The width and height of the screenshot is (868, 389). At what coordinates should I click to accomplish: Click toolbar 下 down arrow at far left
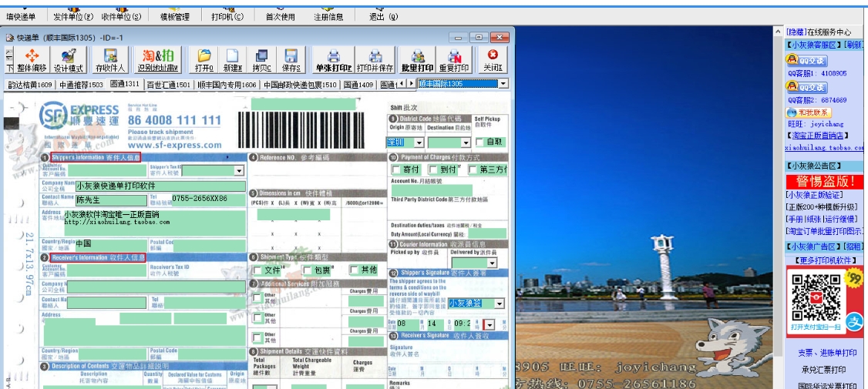click(8, 68)
